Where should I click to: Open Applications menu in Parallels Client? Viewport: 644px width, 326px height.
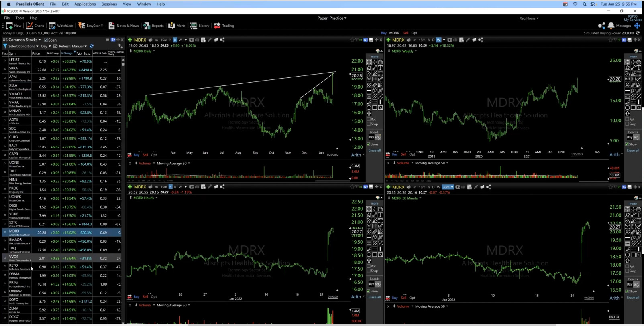tap(85, 4)
